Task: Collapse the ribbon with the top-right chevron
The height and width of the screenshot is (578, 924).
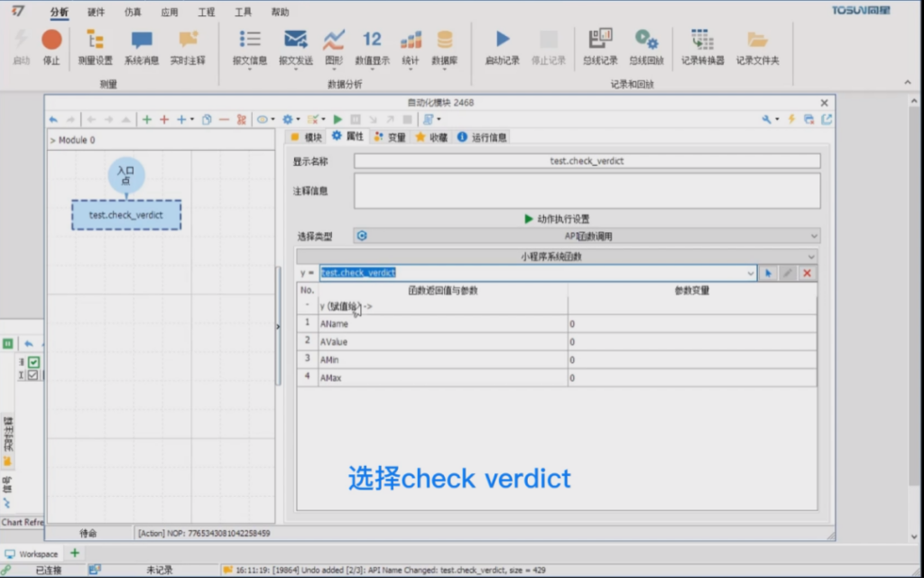Action: pyautogui.click(x=908, y=82)
